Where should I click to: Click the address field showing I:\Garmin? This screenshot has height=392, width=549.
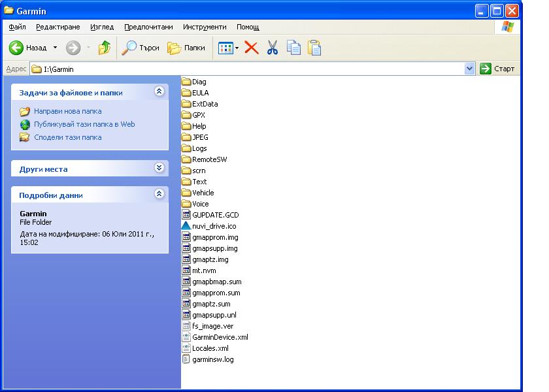tap(248, 69)
